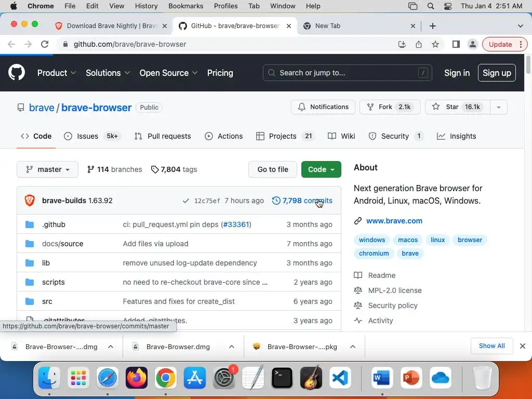The width and height of the screenshot is (532, 399).
Task: Click the Fork button
Action: pos(390,107)
